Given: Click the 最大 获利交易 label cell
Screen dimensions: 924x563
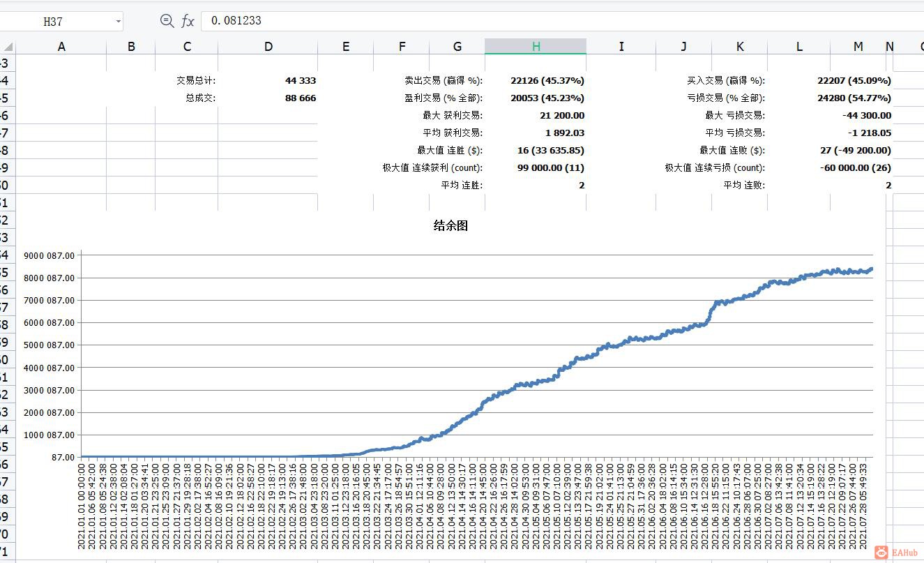Looking at the screenshot, I should coord(453,116).
